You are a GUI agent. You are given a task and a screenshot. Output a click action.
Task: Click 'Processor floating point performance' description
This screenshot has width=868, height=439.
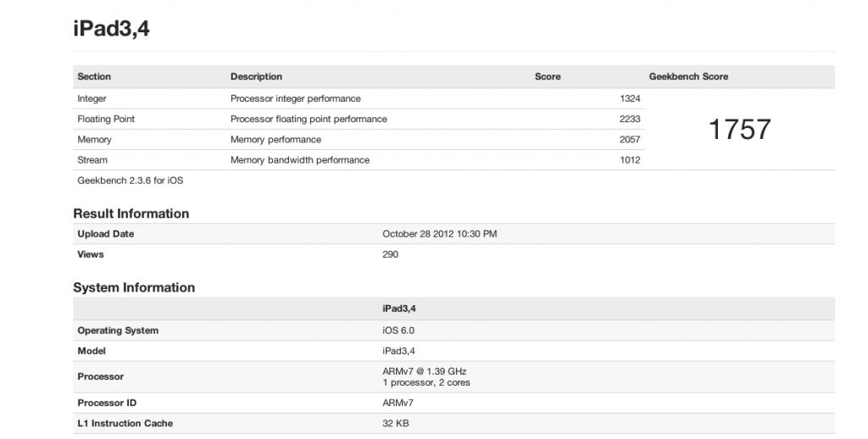tap(309, 119)
